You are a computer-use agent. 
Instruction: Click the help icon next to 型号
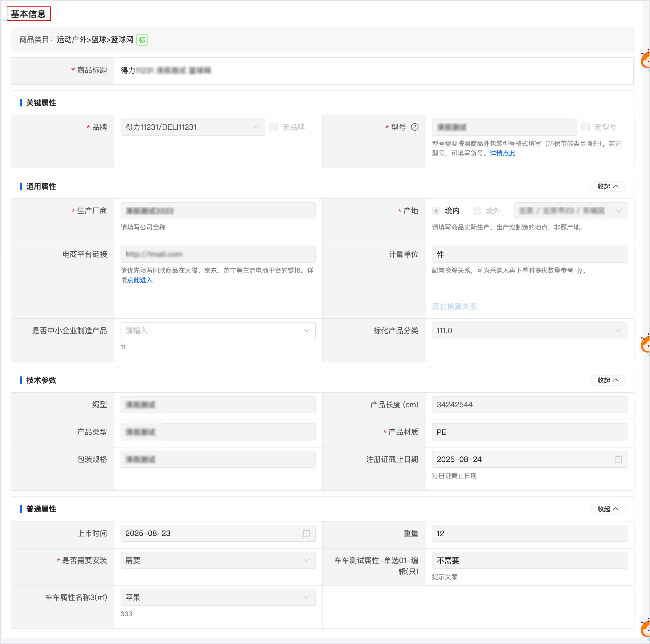pyautogui.click(x=414, y=127)
